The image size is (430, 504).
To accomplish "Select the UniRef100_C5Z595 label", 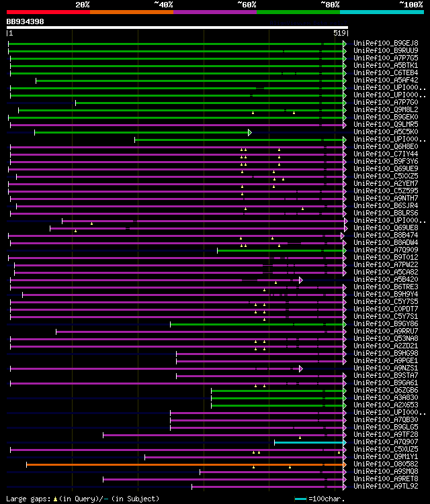I will point(386,191).
